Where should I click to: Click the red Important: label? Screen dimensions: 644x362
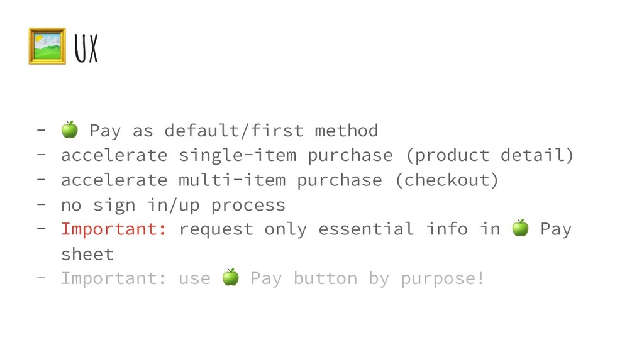point(114,229)
